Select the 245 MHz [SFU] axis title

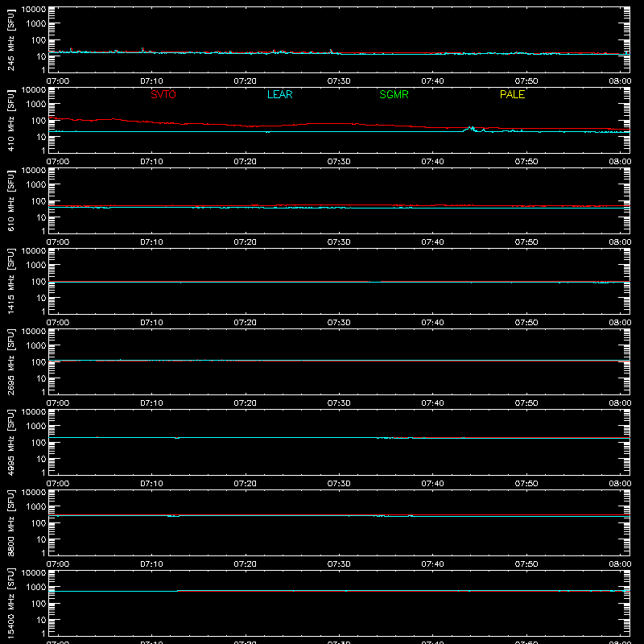[11, 40]
